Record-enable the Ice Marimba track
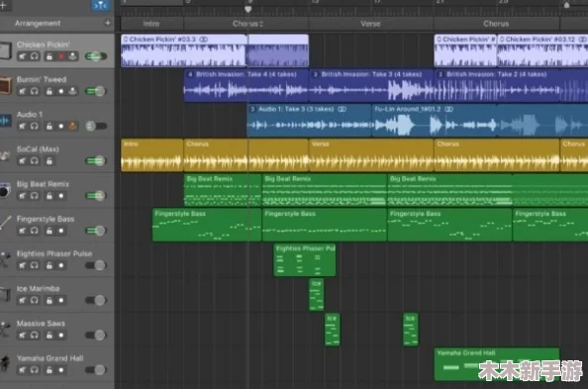 tap(61, 301)
